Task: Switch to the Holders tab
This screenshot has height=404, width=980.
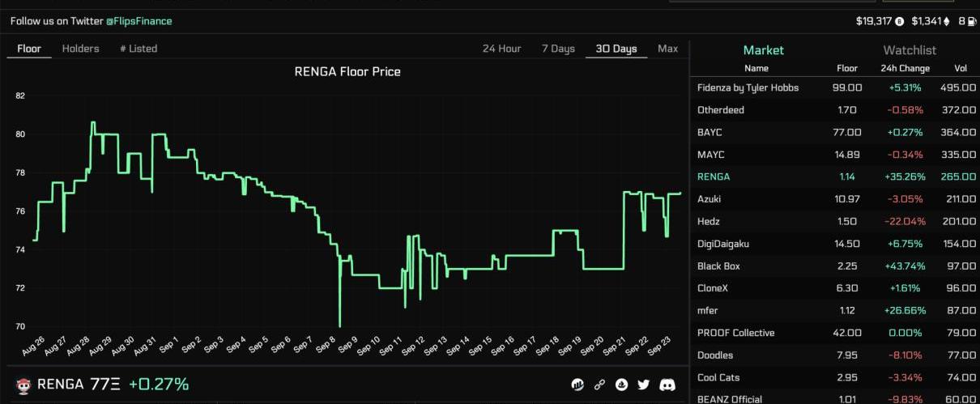Action: click(80, 49)
